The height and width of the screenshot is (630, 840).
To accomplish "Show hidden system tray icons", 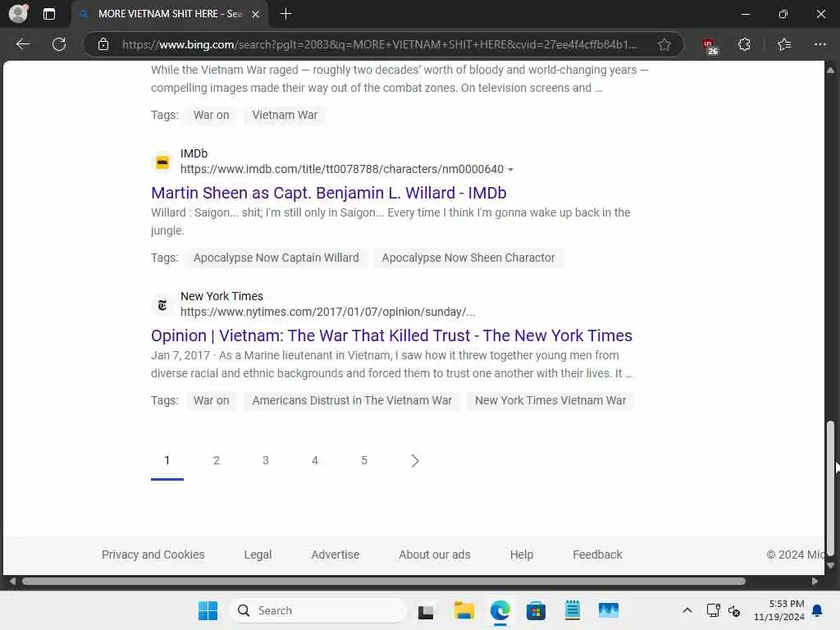I will point(687,610).
